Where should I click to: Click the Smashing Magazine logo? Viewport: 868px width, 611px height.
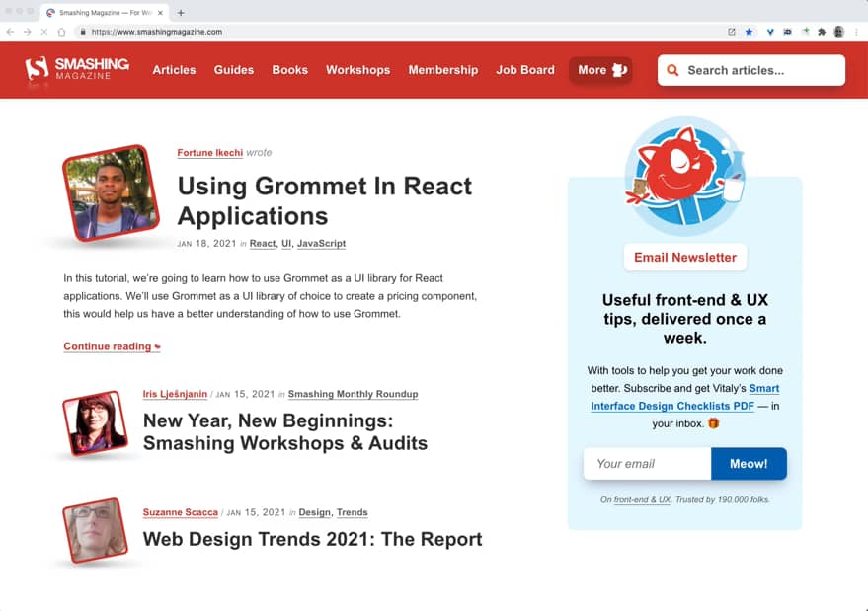pos(77,69)
